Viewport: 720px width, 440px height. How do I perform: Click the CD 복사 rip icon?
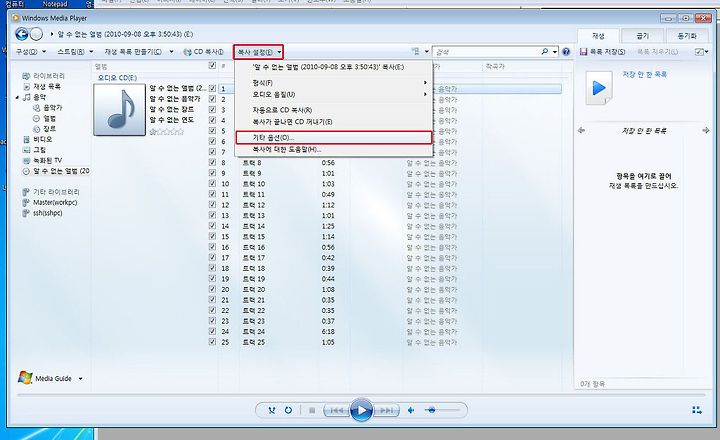(x=187, y=52)
